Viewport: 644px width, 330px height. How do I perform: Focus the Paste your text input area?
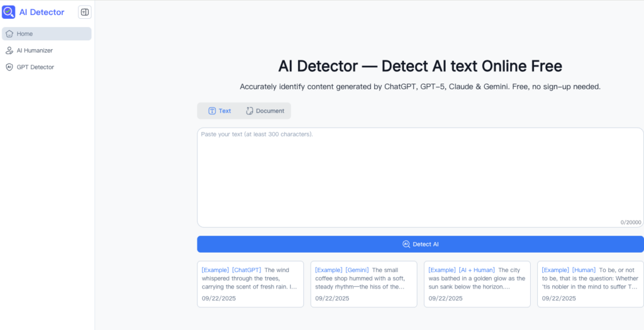point(421,177)
